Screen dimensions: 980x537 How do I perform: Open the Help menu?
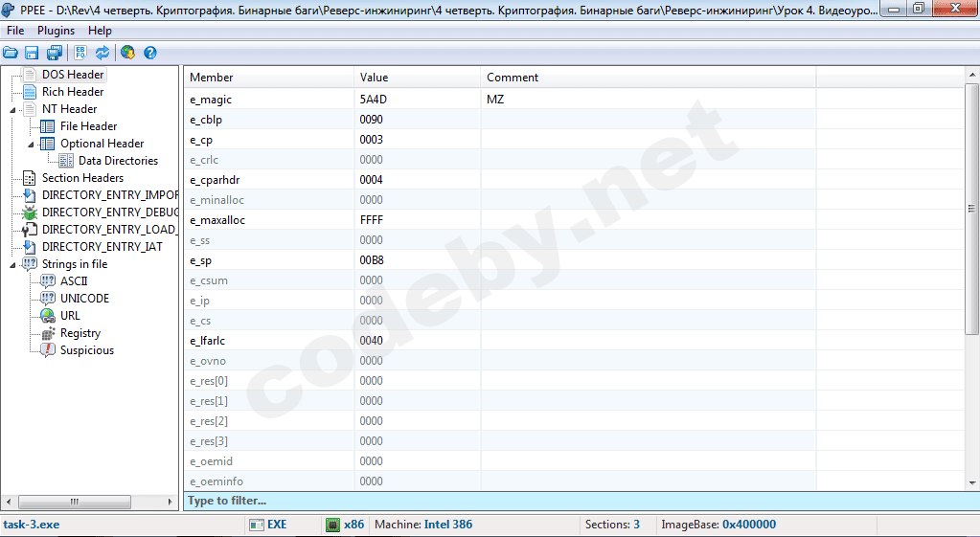(100, 31)
